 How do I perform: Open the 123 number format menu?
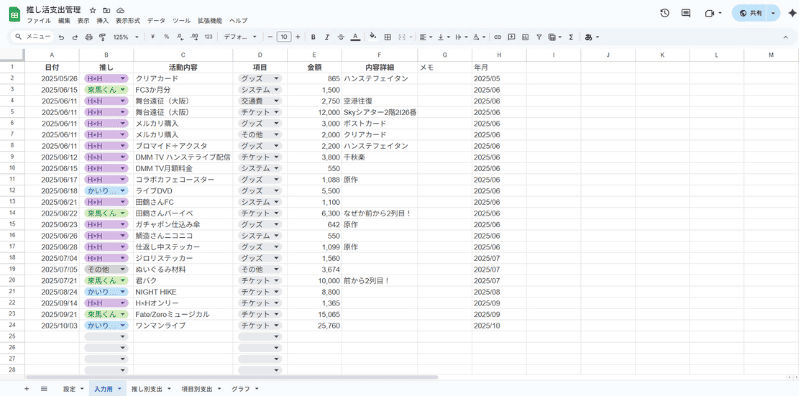tap(208, 37)
